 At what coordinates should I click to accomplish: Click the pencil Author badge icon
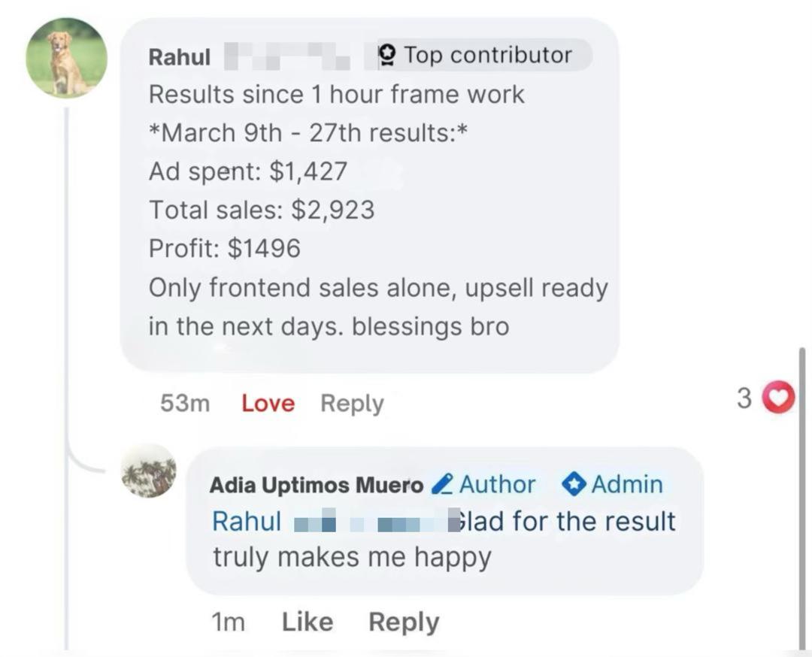[444, 484]
